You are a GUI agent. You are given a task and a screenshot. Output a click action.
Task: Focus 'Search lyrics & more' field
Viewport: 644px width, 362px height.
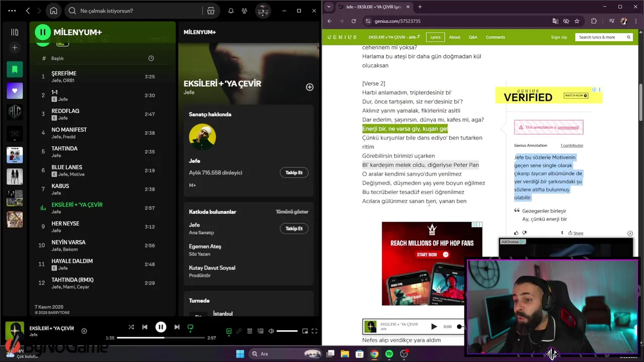pyautogui.click(x=604, y=37)
